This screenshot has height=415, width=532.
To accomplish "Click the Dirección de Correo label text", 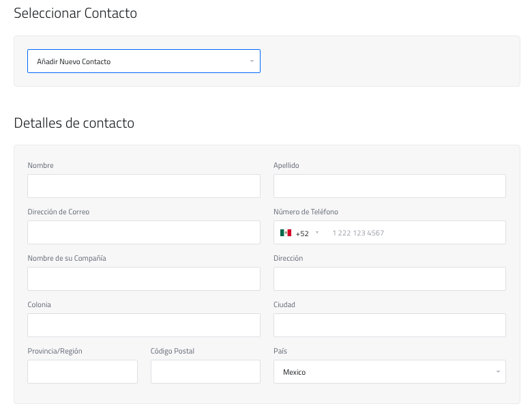I will [59, 212].
